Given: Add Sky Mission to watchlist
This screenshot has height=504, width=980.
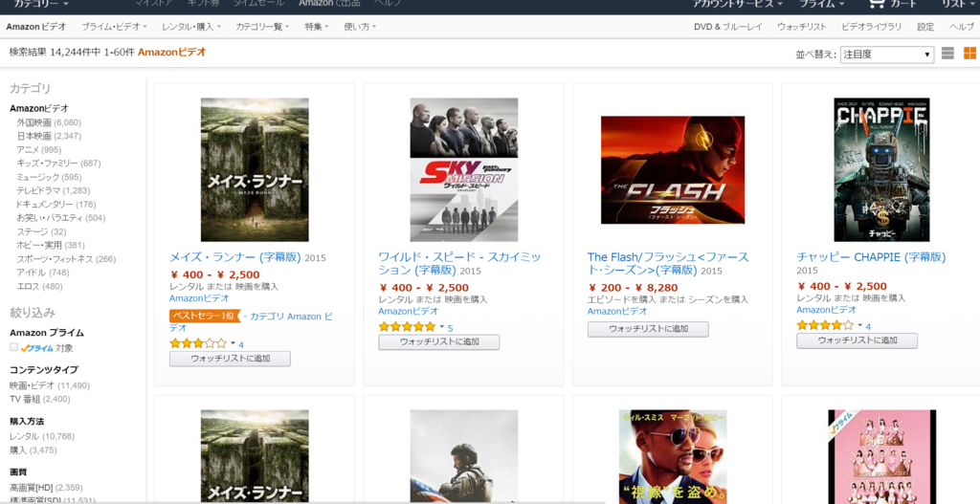Looking at the screenshot, I should coord(438,341).
